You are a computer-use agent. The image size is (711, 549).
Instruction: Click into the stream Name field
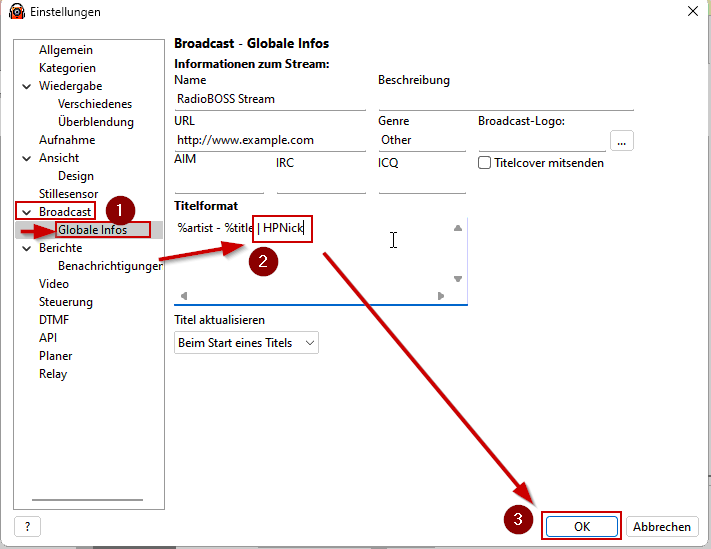pyautogui.click(x=270, y=99)
